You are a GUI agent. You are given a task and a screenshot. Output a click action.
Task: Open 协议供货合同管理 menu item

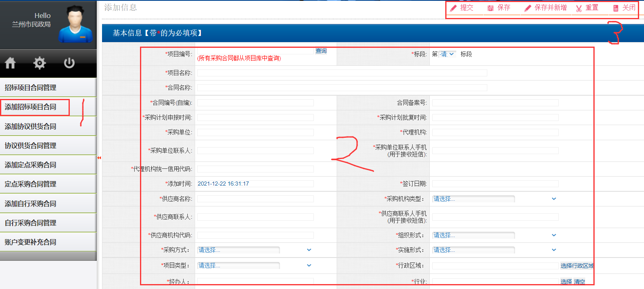(x=48, y=146)
